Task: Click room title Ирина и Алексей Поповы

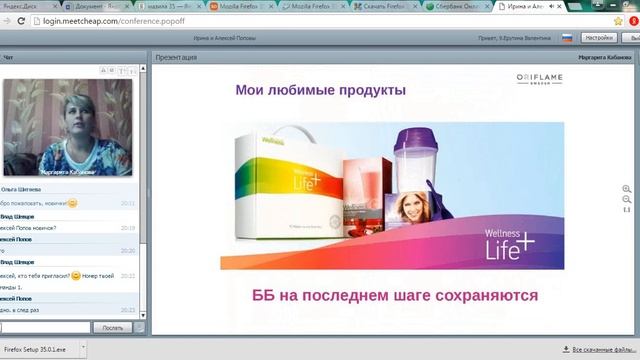Action: coord(224,38)
